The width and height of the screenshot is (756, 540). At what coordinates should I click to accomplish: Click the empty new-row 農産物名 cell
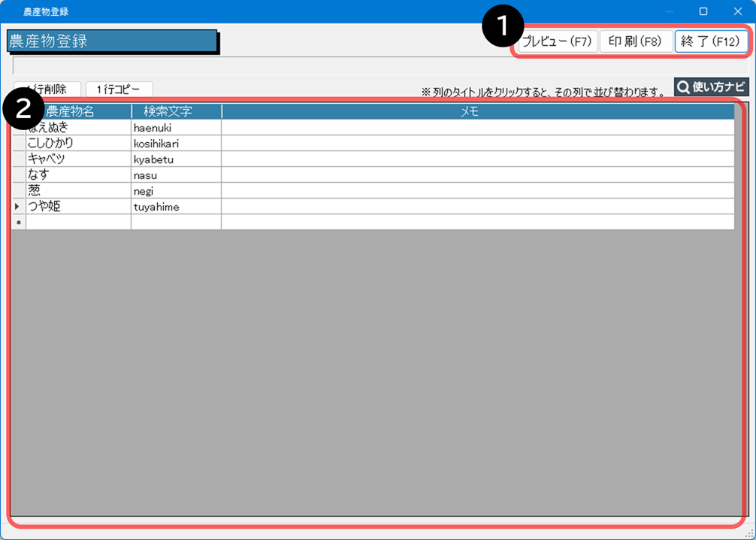(x=78, y=223)
